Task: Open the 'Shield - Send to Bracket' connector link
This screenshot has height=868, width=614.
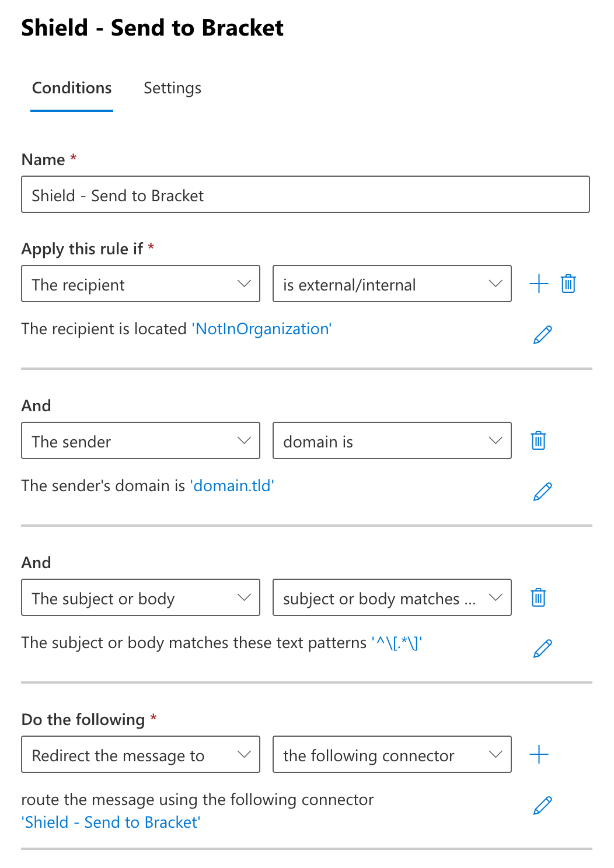Action: [111, 822]
